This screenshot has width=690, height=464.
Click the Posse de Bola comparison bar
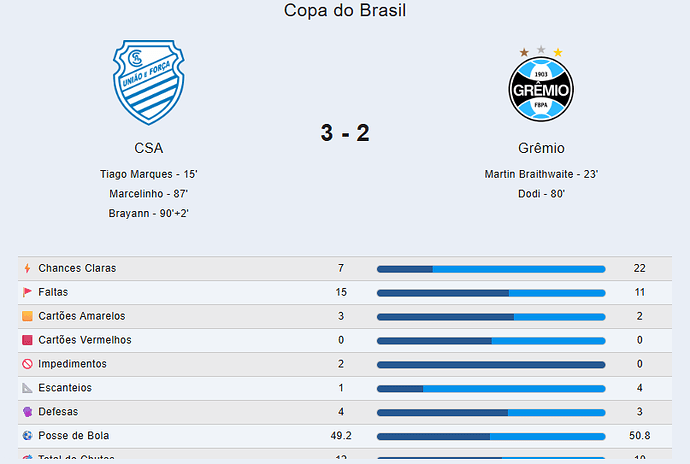pos(491,436)
